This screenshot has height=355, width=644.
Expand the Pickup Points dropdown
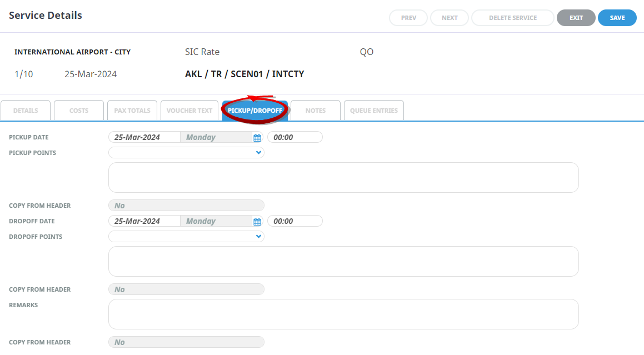click(x=258, y=153)
